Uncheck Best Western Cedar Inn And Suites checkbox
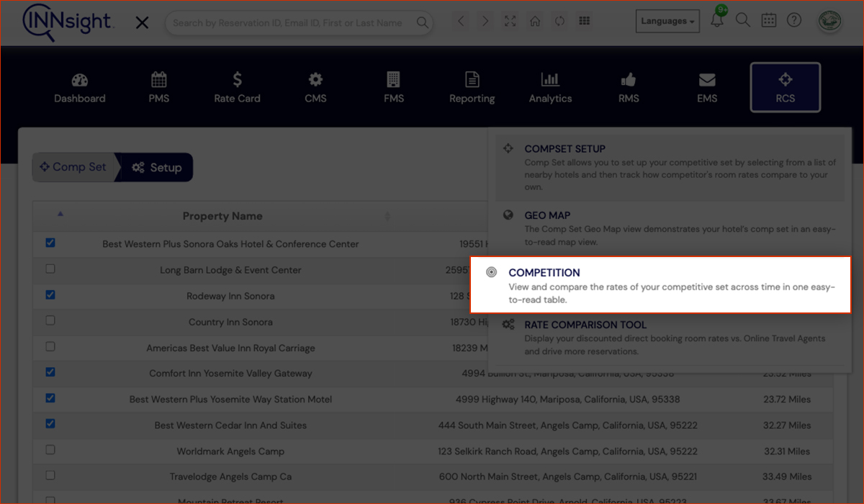 click(50, 423)
